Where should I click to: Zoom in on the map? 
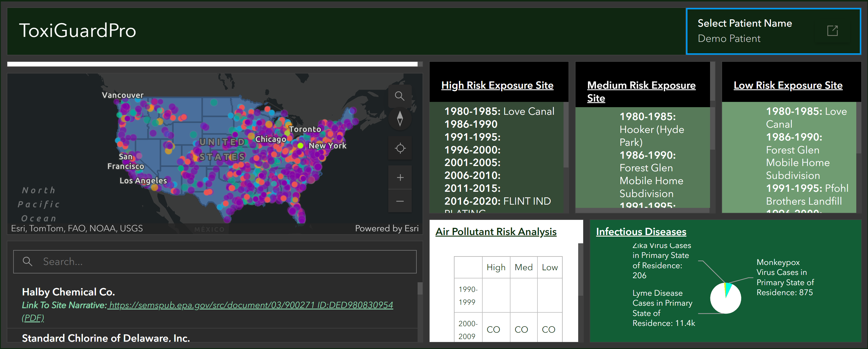pyautogui.click(x=400, y=177)
